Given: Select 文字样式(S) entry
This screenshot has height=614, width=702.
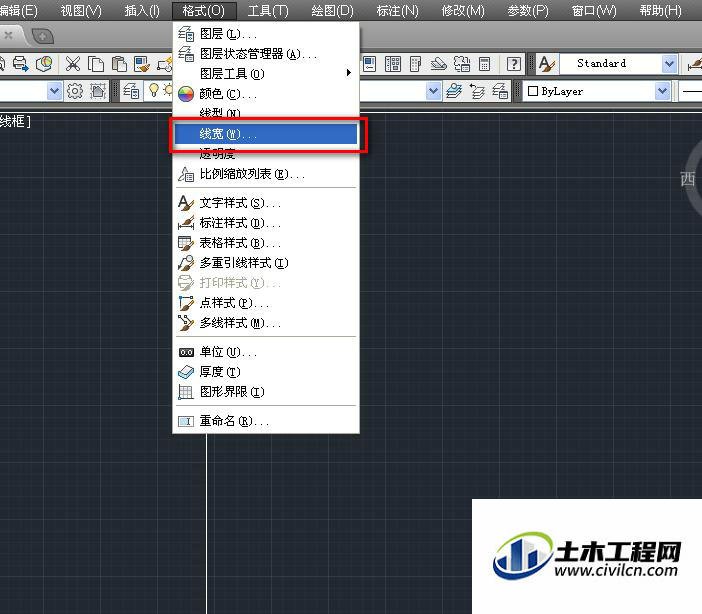Looking at the screenshot, I should click(x=266, y=203).
